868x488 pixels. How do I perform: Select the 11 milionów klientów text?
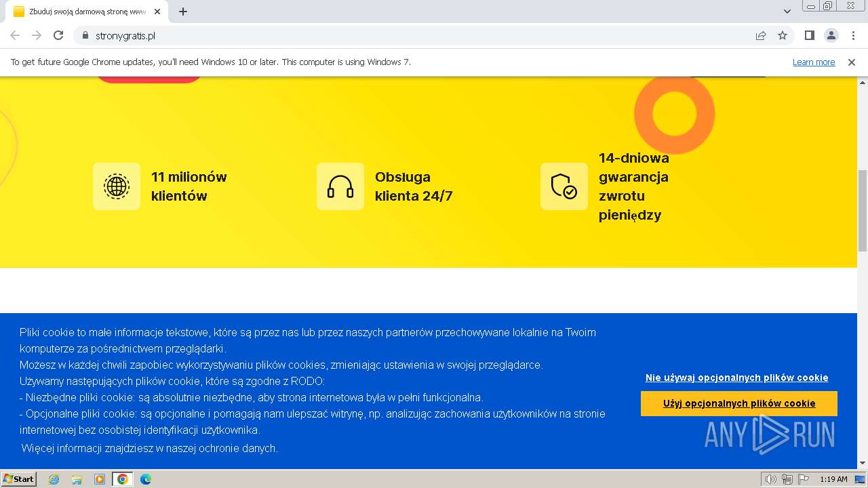click(x=189, y=186)
